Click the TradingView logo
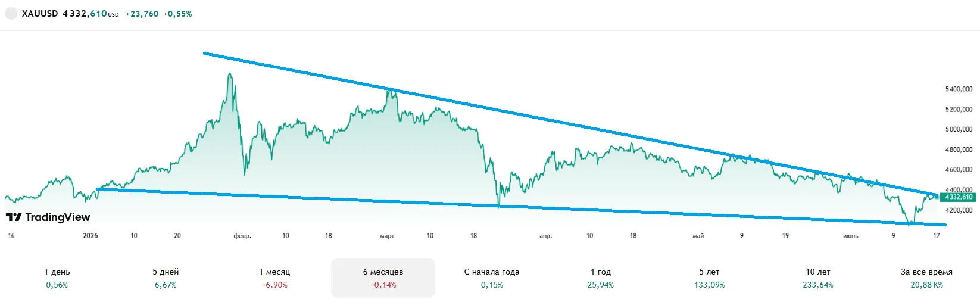 tap(48, 217)
